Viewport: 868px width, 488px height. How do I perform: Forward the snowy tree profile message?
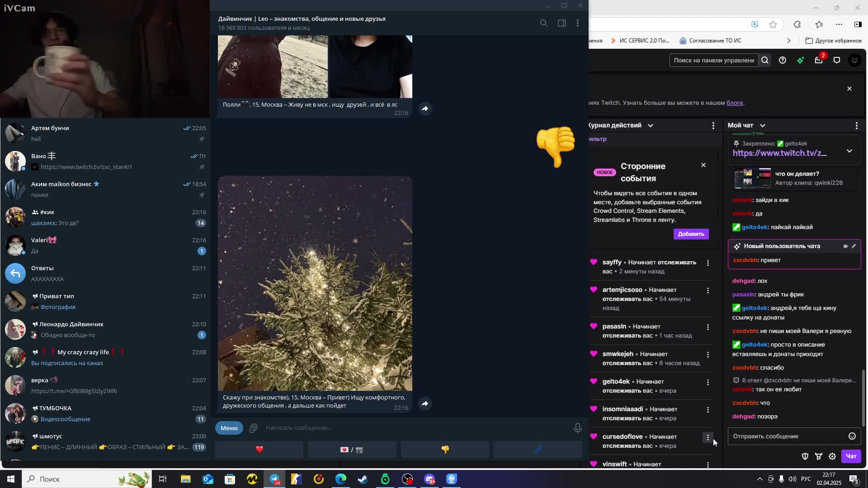click(425, 404)
